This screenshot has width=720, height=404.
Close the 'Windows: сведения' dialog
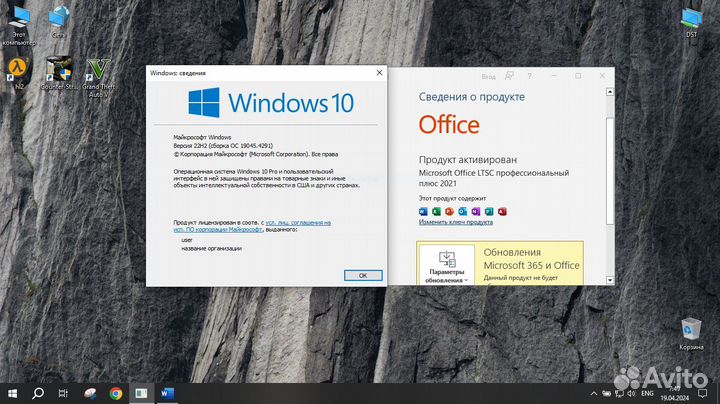(x=379, y=73)
